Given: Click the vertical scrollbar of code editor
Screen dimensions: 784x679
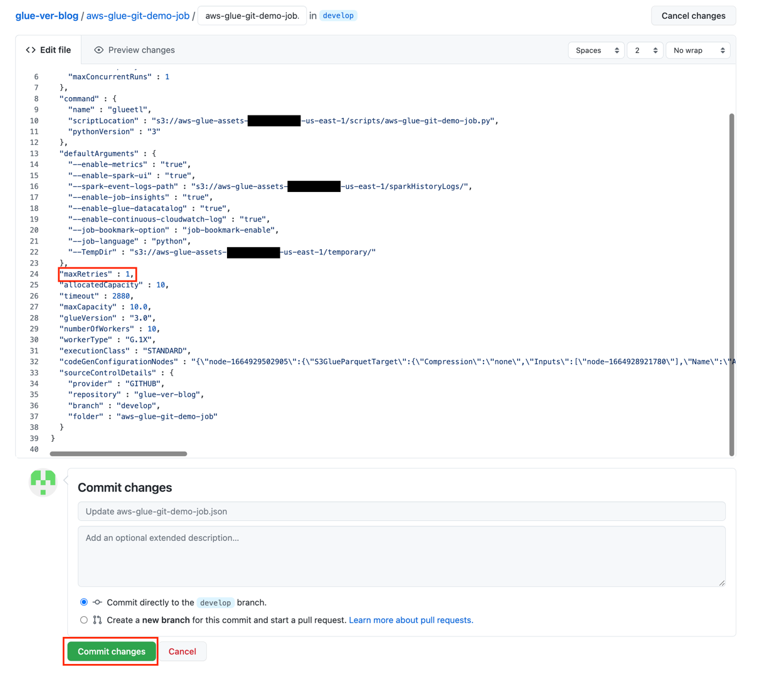Looking at the screenshot, I should coord(731,284).
